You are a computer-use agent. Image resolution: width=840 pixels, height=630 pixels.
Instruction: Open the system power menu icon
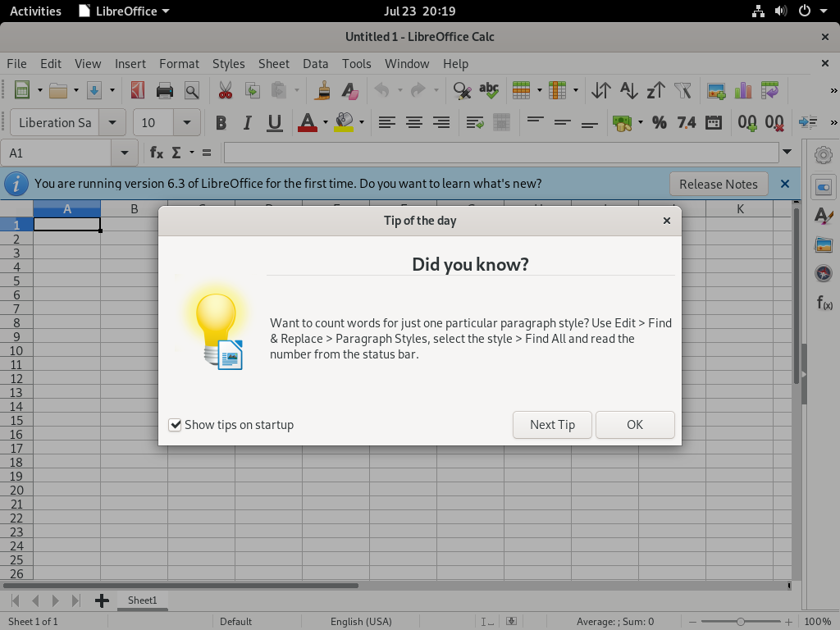(x=804, y=11)
